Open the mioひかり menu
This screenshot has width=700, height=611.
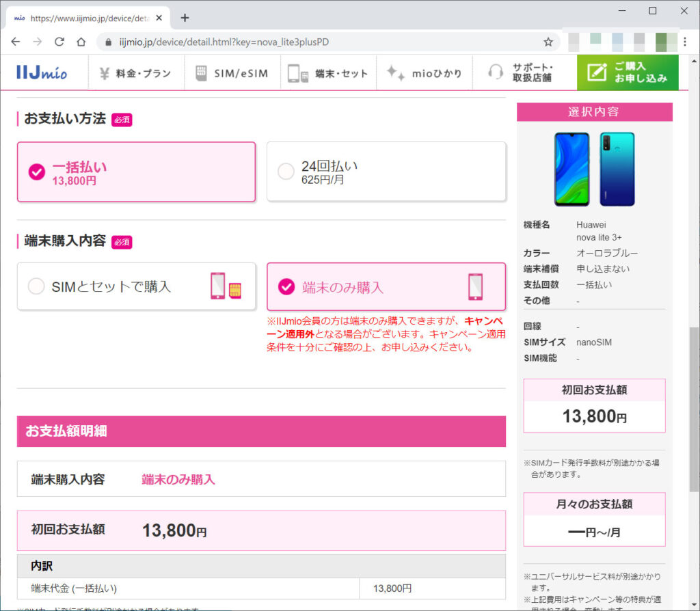click(425, 73)
